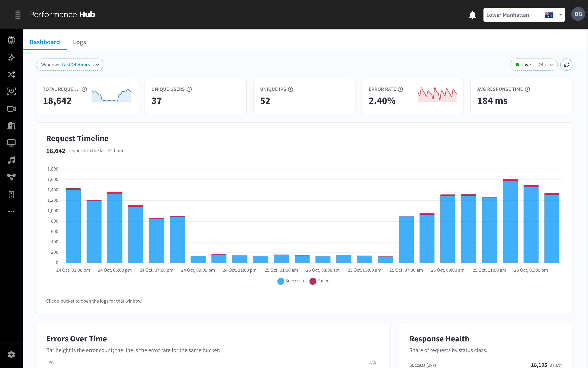Screen dimensions: 588x368
Task: Open the Unique IPs 52 card
Action: (x=304, y=96)
